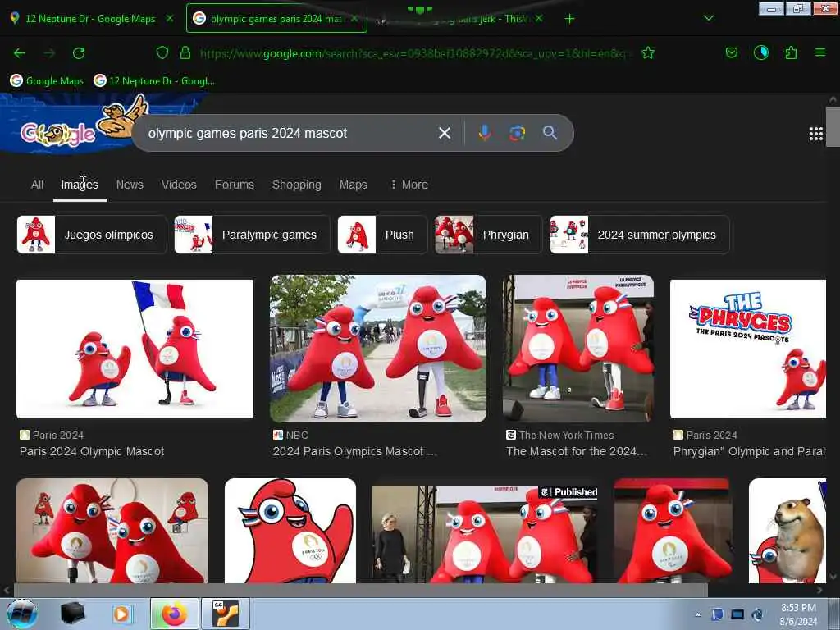Filter by Paralympic games chip
Image resolution: width=840 pixels, height=630 pixels.
[x=252, y=235]
